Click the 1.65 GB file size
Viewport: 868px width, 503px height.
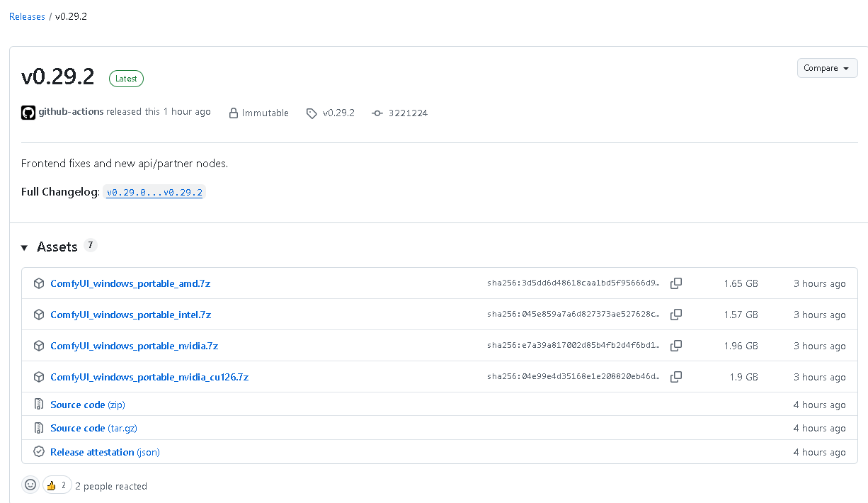[741, 283]
